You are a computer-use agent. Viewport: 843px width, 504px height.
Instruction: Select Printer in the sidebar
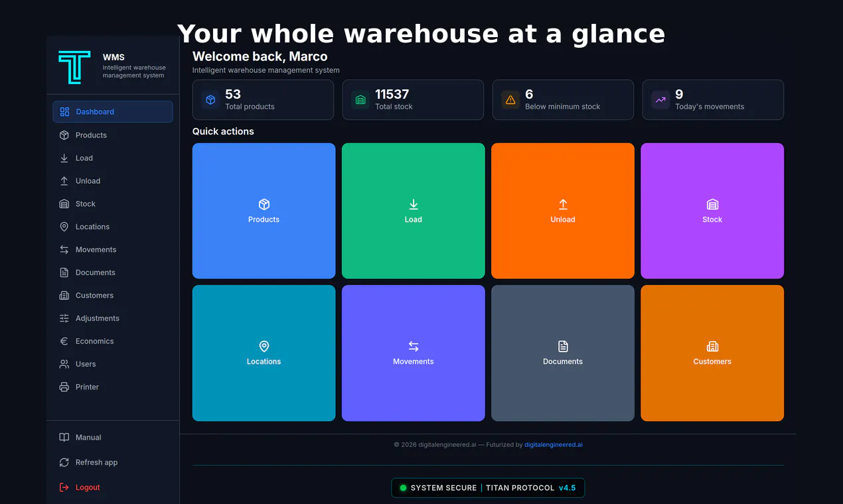113,387
